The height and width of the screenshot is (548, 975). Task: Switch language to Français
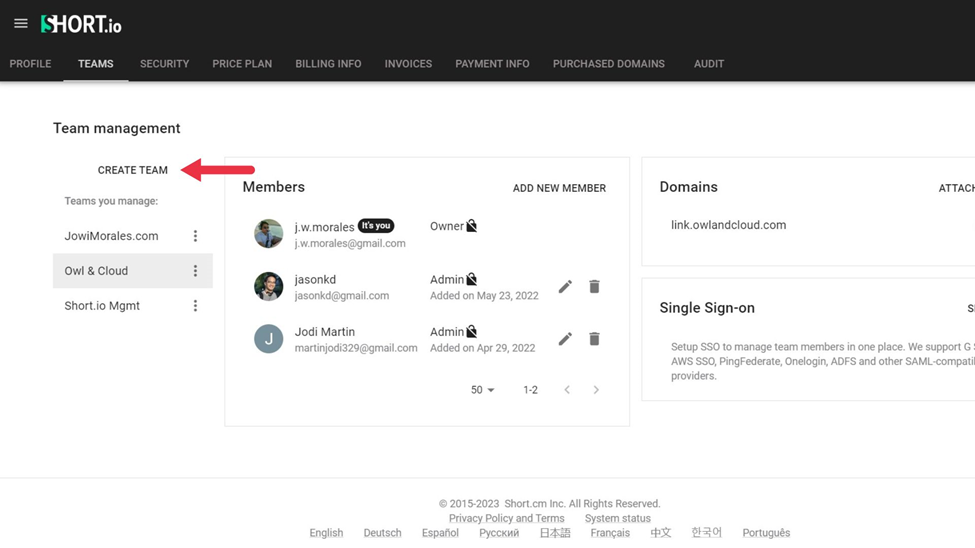[610, 533]
